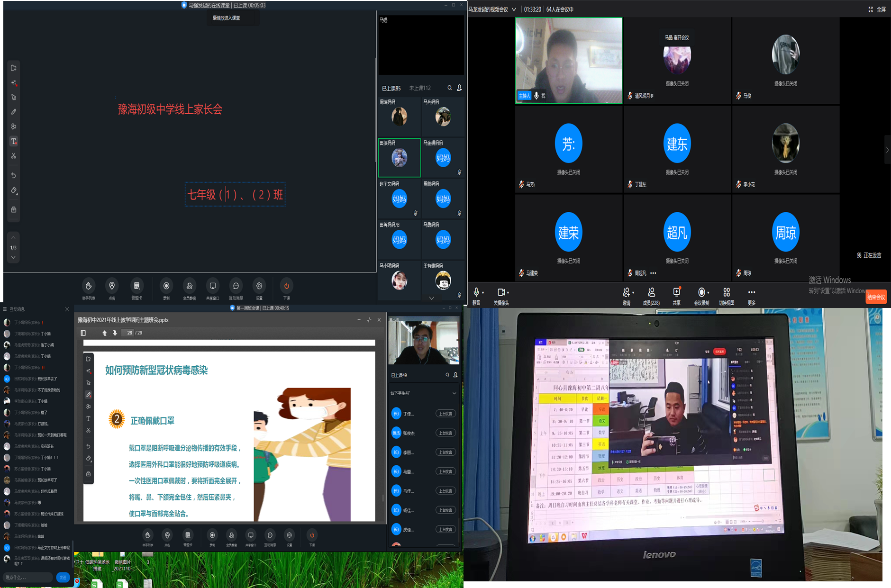
Task: Toggle 全员静音 in 马强's classroom toolbar
Action: pos(190,289)
